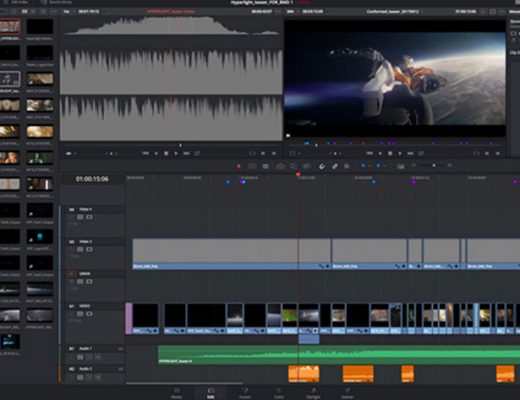This screenshot has height=400, width=520.
Task: Toggle loop playback in source viewer
Action: (197, 153)
